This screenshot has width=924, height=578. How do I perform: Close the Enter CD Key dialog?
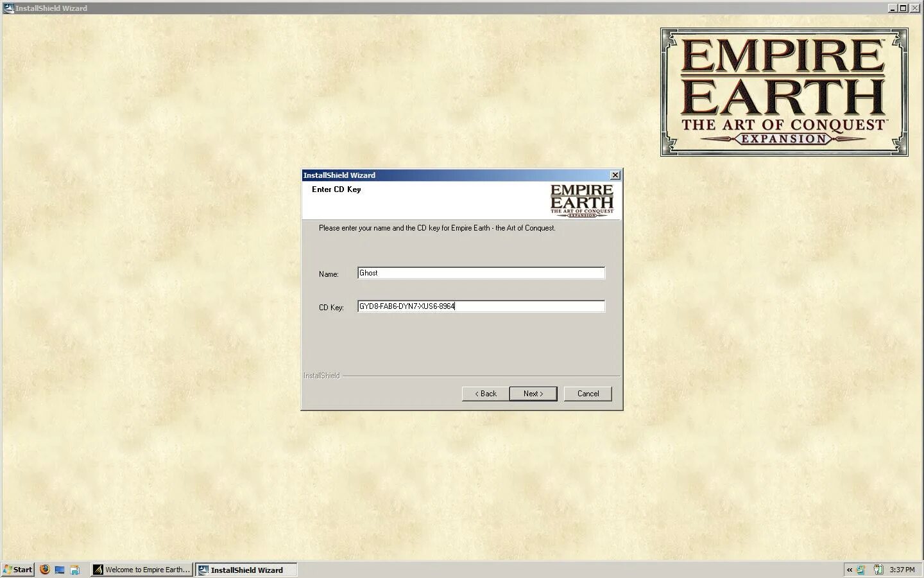(x=615, y=175)
